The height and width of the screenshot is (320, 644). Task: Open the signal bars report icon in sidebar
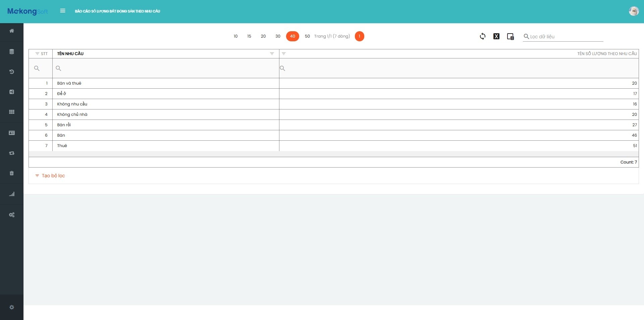coord(12,194)
